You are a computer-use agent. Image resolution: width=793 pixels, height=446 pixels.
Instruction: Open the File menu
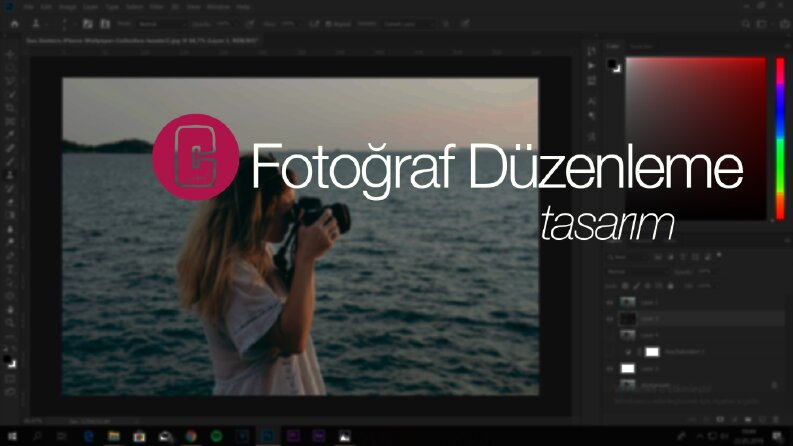click(x=28, y=7)
